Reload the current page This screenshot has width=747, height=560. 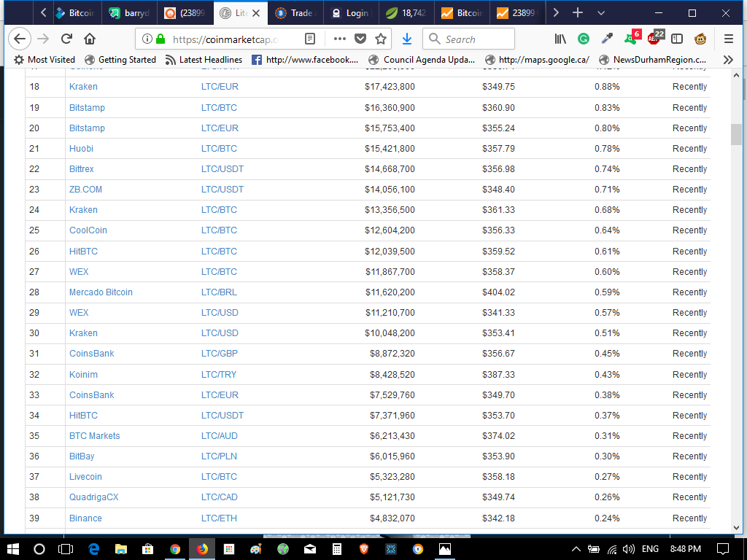pos(66,39)
